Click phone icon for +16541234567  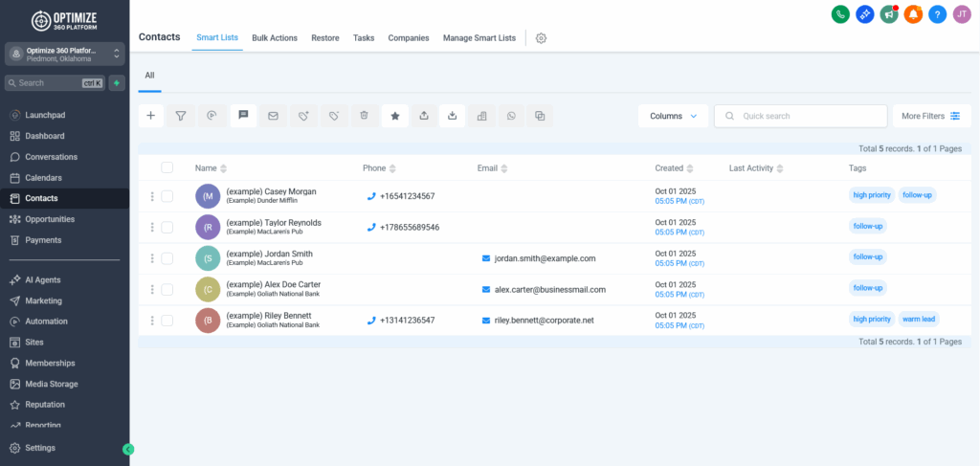pos(371,196)
